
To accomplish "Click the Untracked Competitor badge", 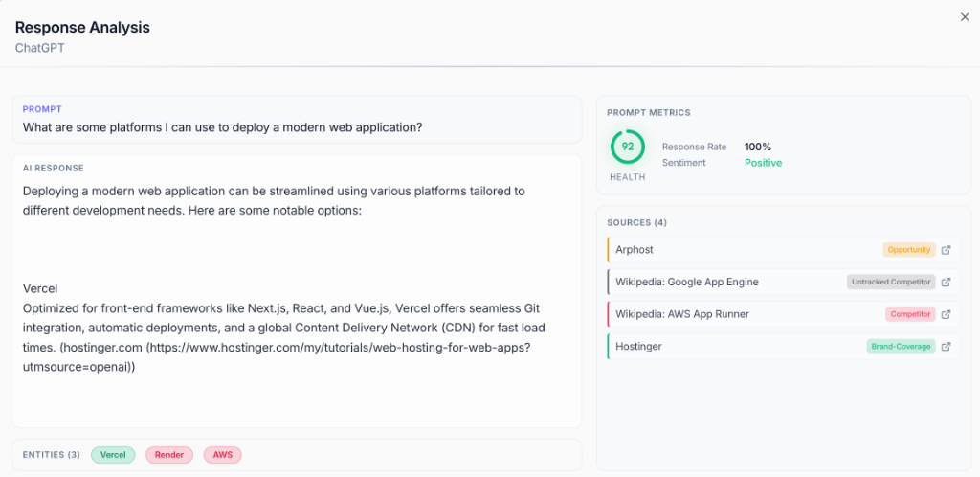I will click(x=891, y=283).
